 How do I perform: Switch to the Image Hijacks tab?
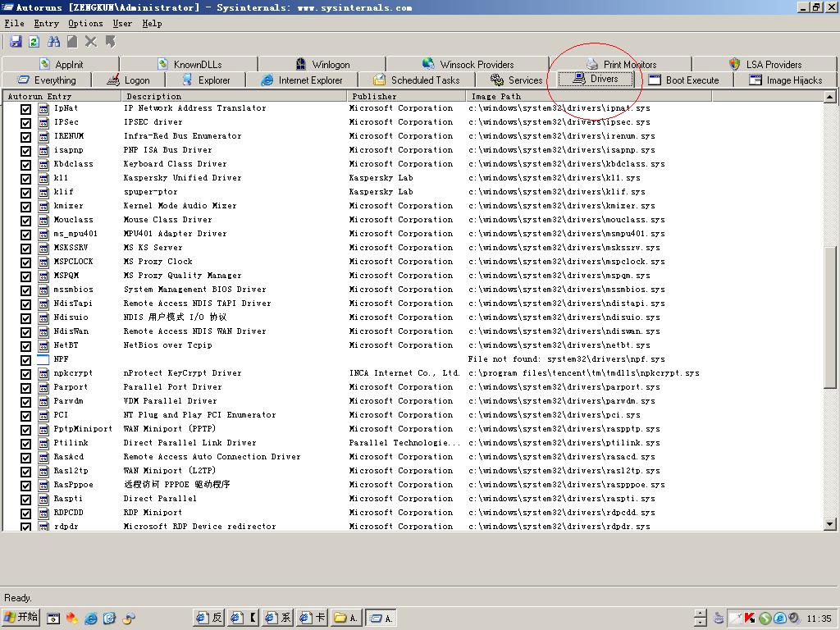(x=785, y=80)
